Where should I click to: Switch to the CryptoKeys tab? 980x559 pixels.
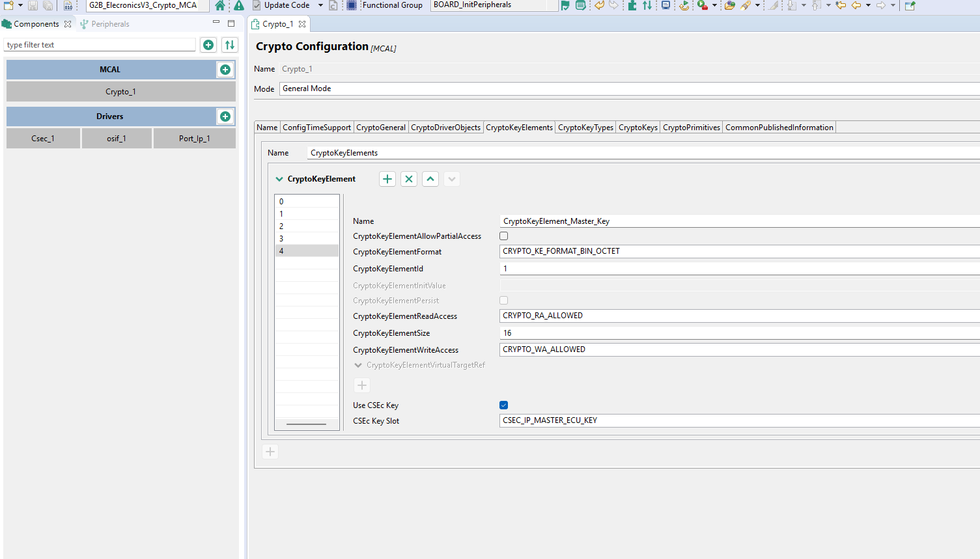pyautogui.click(x=637, y=127)
